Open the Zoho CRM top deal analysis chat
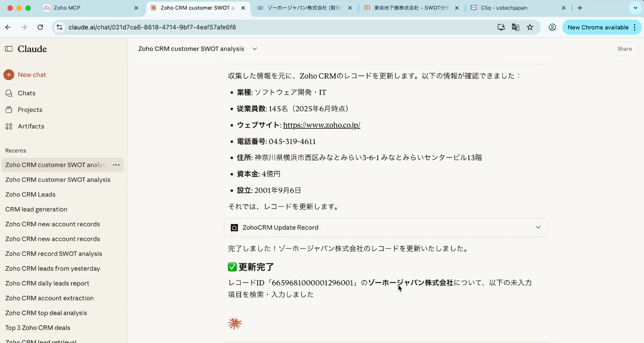Image resolution: width=644 pixels, height=343 pixels. [x=46, y=313]
